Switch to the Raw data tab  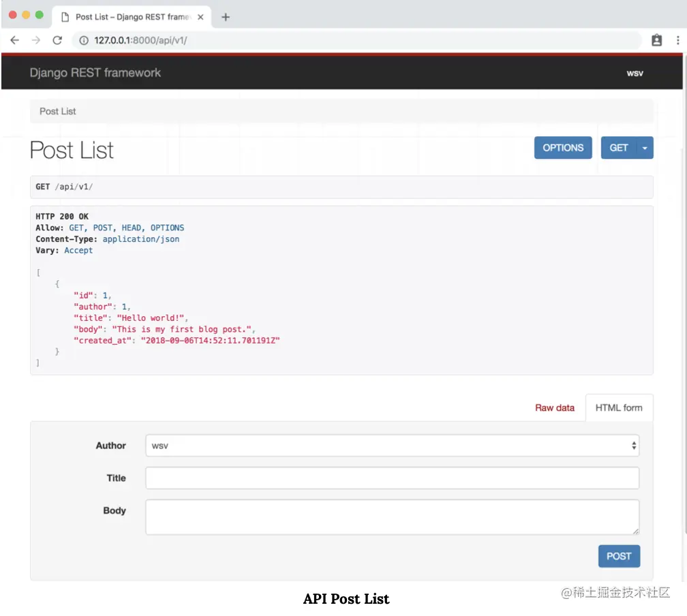pos(555,408)
